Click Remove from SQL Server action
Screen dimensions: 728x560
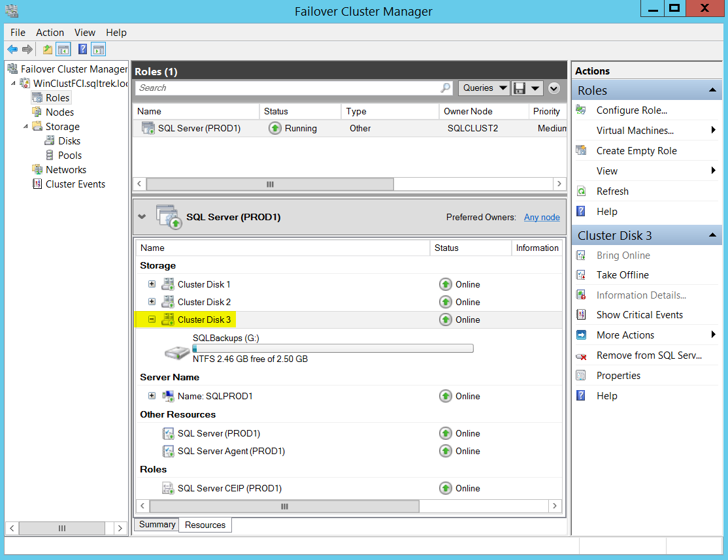click(x=649, y=355)
